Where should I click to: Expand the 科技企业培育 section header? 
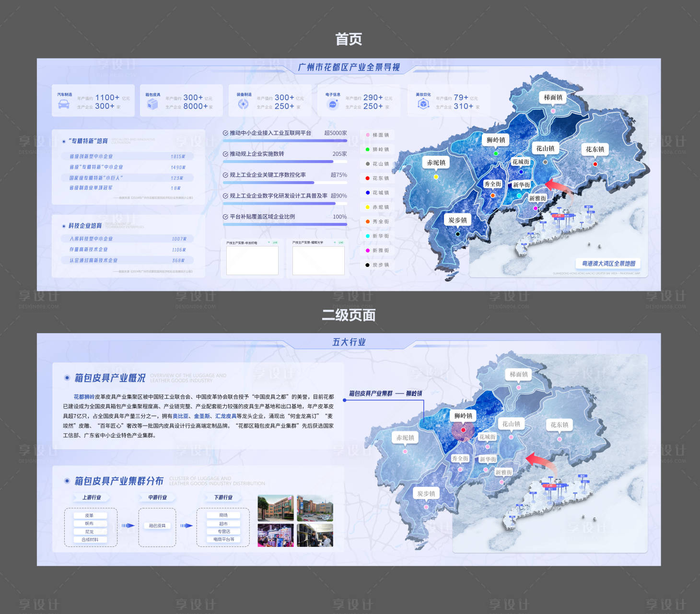(x=85, y=226)
